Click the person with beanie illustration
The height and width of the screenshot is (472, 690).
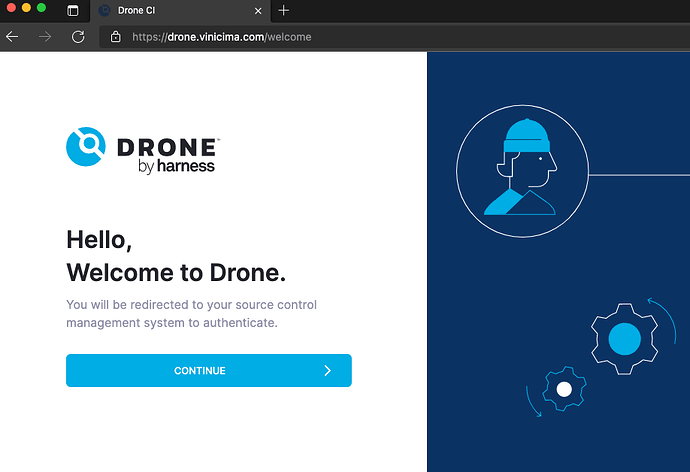pyautogui.click(x=522, y=168)
